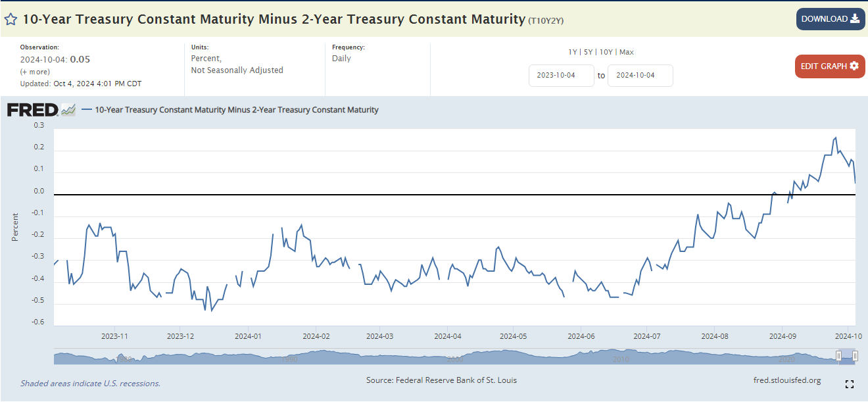868x402 pixels.
Task: Click the gear icon on Edit Graph
Action: (x=854, y=66)
